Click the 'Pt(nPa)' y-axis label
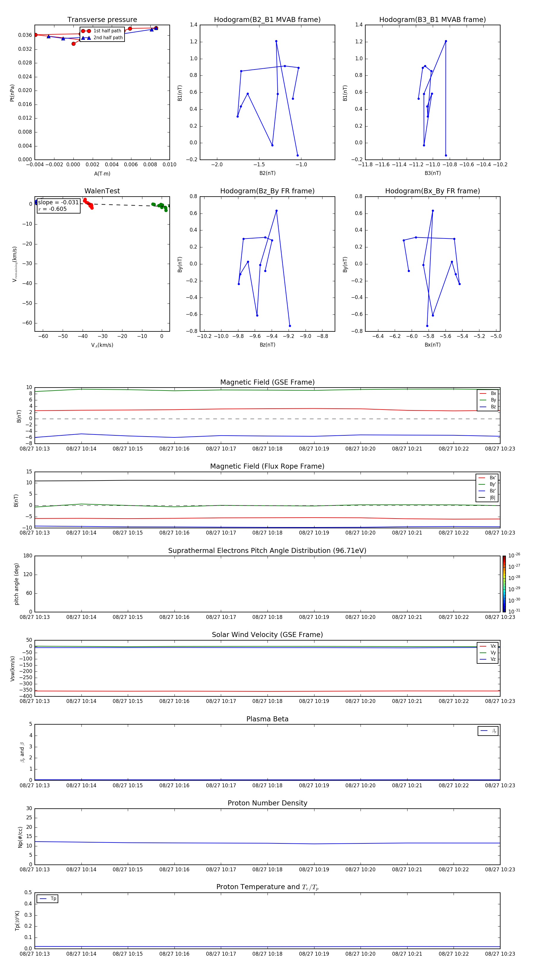This screenshot has width=535, height=980. [12, 93]
